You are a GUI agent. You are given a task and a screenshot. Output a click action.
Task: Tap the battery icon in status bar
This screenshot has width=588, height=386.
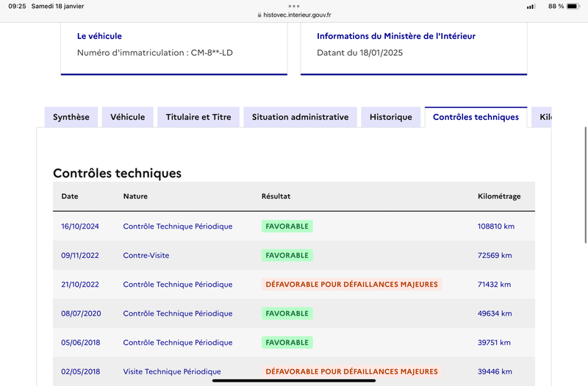(x=573, y=7)
